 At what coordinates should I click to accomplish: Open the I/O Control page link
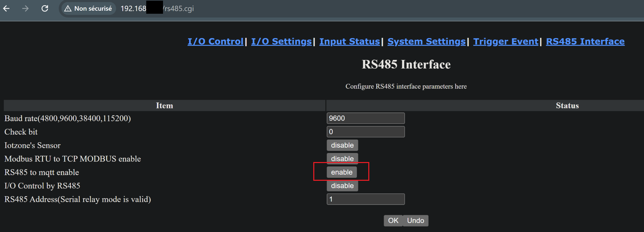[x=215, y=42]
